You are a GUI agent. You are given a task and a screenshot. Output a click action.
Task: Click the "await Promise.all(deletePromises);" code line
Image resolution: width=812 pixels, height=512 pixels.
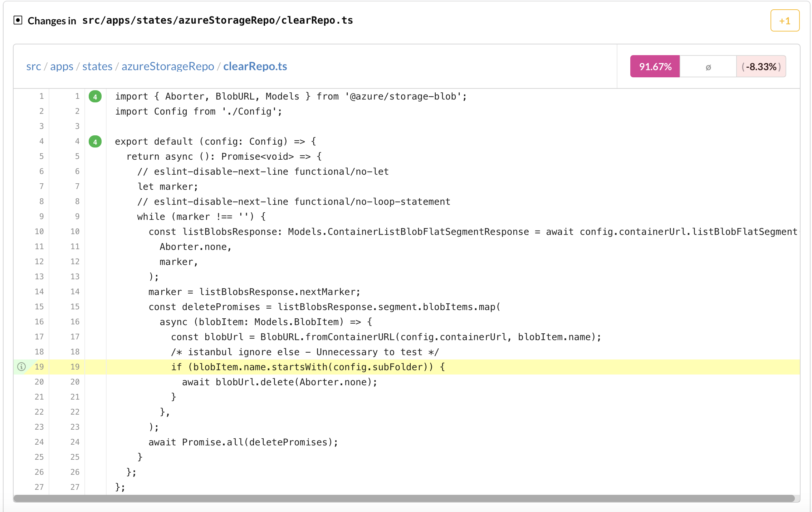(243, 442)
